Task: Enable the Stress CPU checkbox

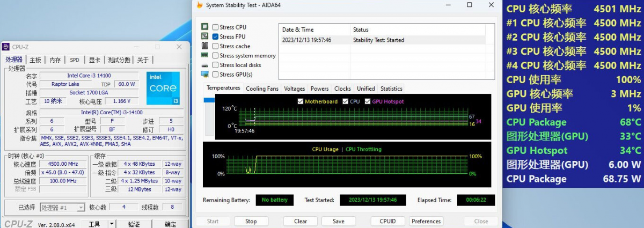Action: (x=215, y=27)
